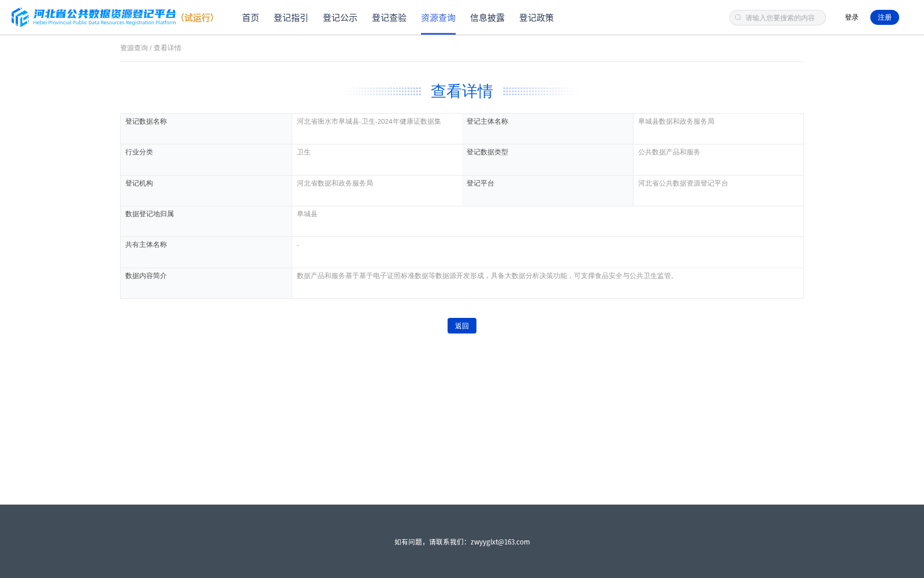Click the search magnifier icon
Image resolution: width=924 pixels, height=578 pixels.
(738, 17)
